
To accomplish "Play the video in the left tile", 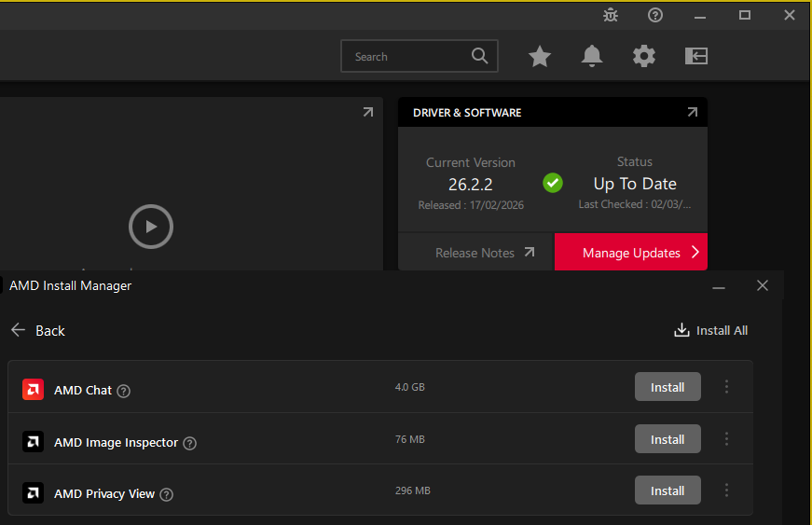I will pos(151,227).
